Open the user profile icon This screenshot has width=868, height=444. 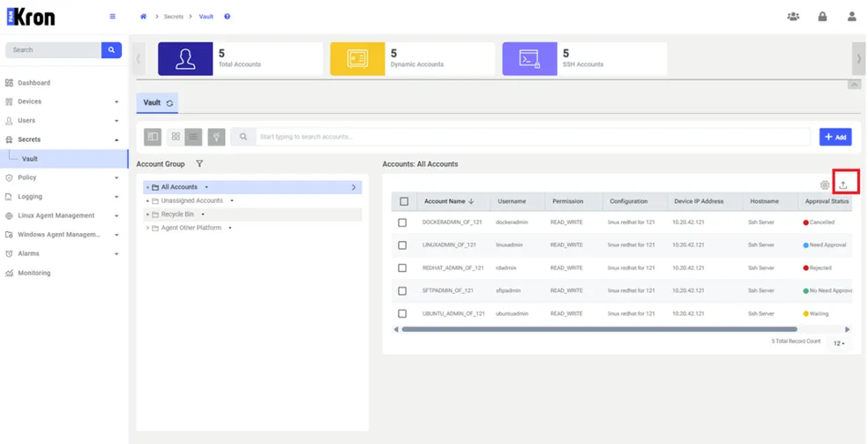pos(852,17)
